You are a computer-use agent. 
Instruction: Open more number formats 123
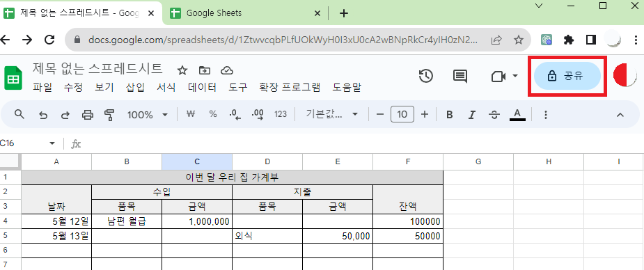pyautogui.click(x=281, y=115)
